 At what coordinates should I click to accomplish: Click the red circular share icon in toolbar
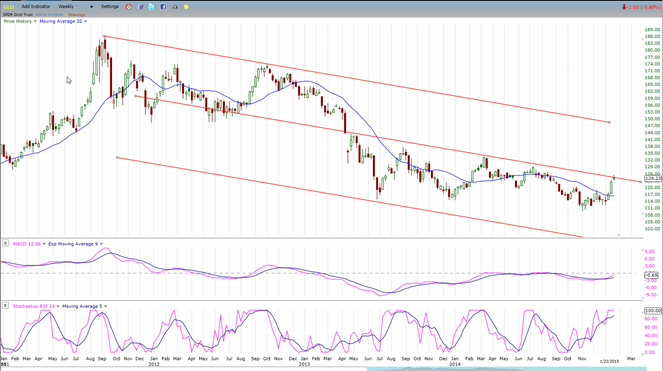pyautogui.click(x=129, y=7)
